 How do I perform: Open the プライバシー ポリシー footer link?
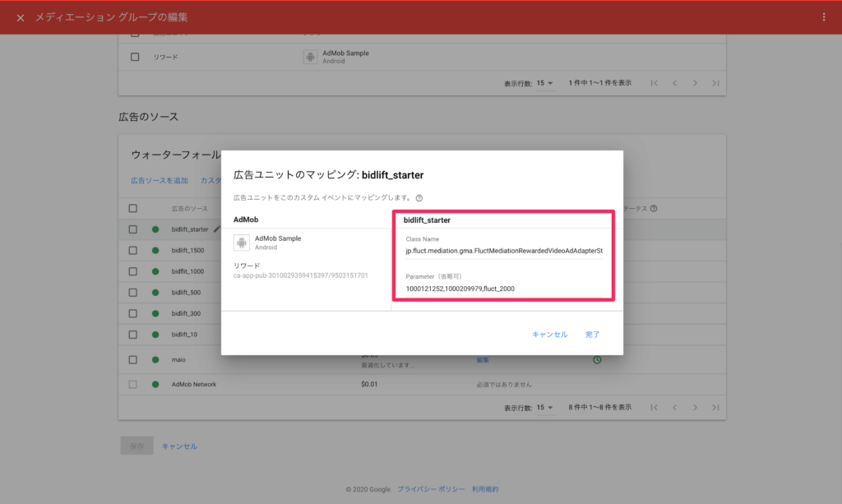coord(431,489)
